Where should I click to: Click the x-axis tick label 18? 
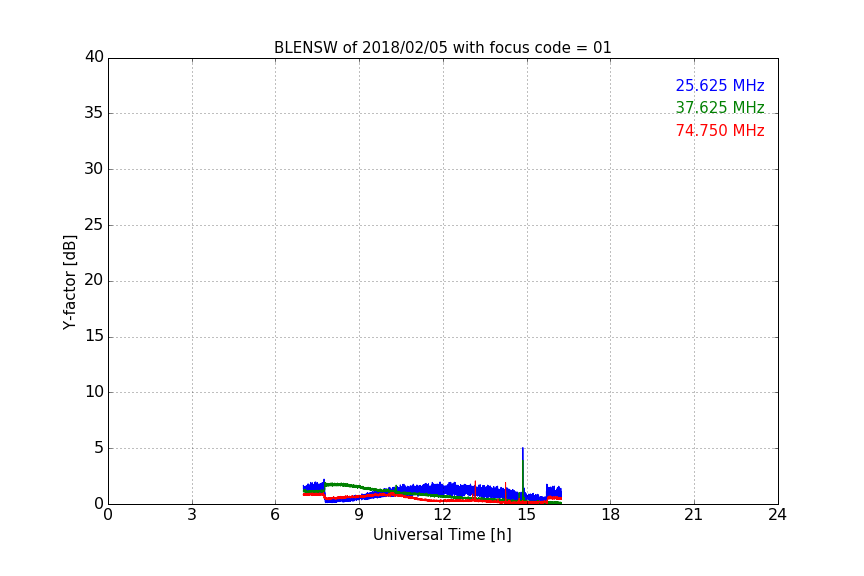[611, 515]
